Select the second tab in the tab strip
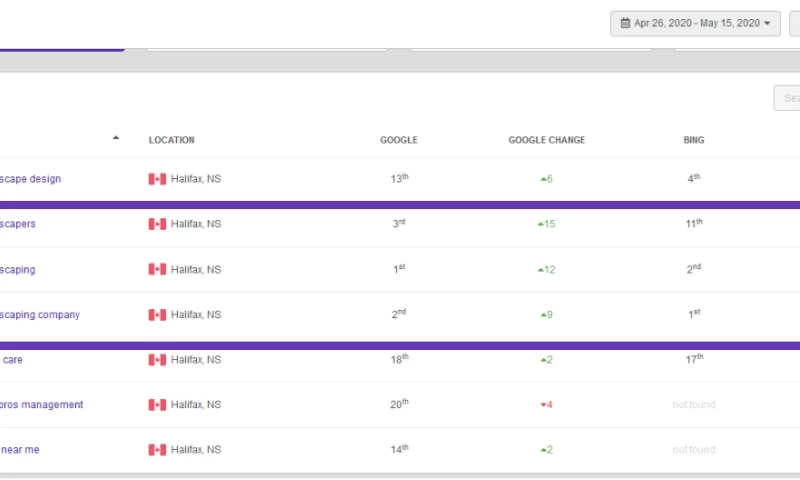 [x=267, y=46]
